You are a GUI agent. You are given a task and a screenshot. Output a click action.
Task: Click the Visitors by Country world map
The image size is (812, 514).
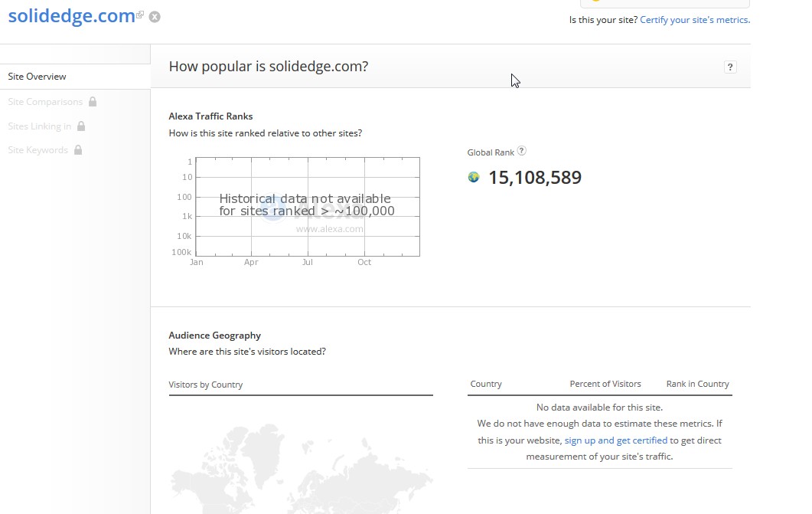300,467
